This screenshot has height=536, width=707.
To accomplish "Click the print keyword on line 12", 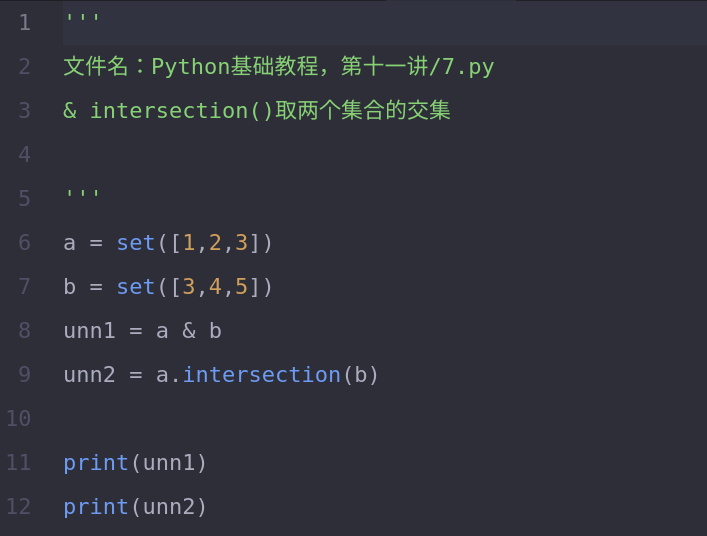I will tap(96, 507).
